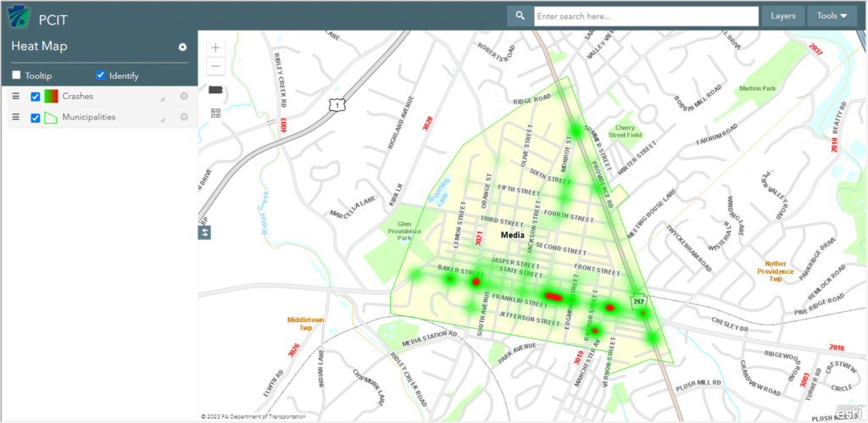Image resolution: width=868 pixels, height=423 pixels.
Task: Click the Municipalities row resize grip icon
Action: [163, 120]
